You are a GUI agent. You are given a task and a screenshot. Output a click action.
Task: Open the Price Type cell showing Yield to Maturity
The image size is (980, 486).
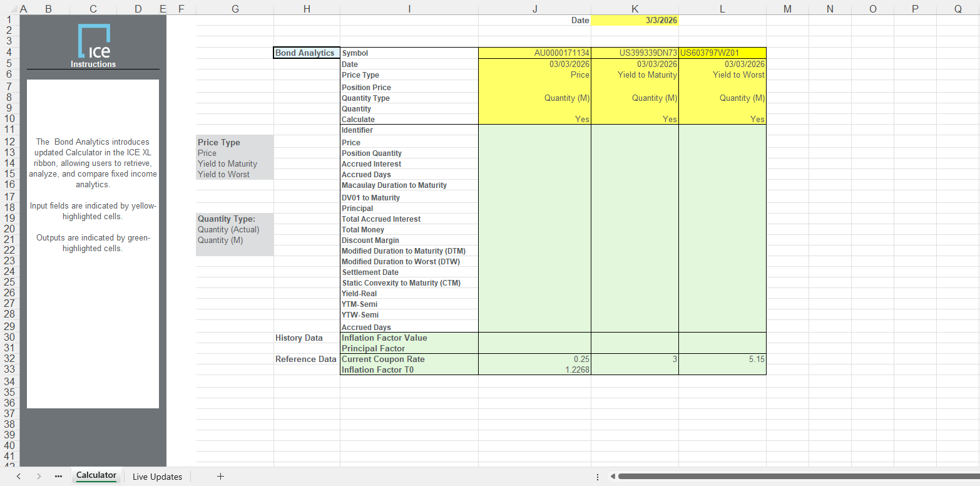[x=635, y=75]
